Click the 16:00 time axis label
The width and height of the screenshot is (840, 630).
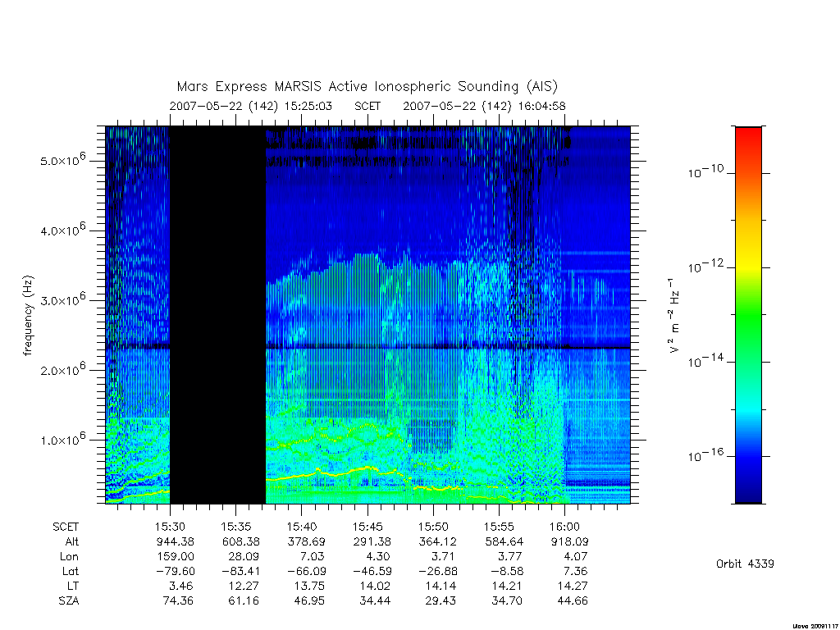click(564, 527)
